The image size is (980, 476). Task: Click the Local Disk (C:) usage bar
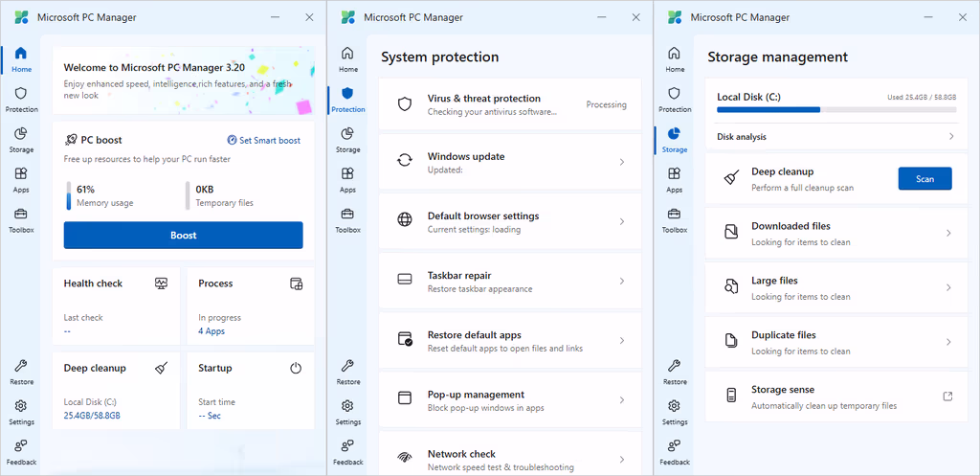coord(835,110)
